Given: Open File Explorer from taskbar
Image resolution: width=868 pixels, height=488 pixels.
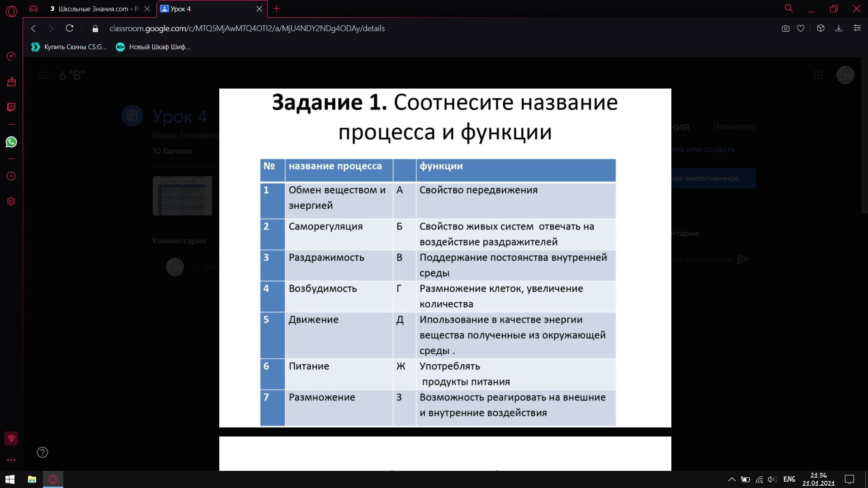Looking at the screenshot, I should tap(32, 479).
